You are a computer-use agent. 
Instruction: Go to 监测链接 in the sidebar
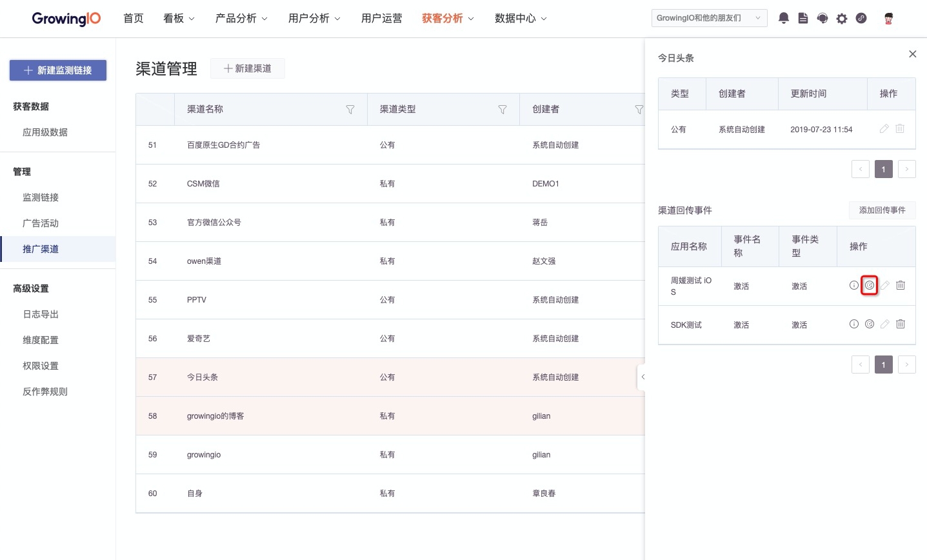(41, 197)
